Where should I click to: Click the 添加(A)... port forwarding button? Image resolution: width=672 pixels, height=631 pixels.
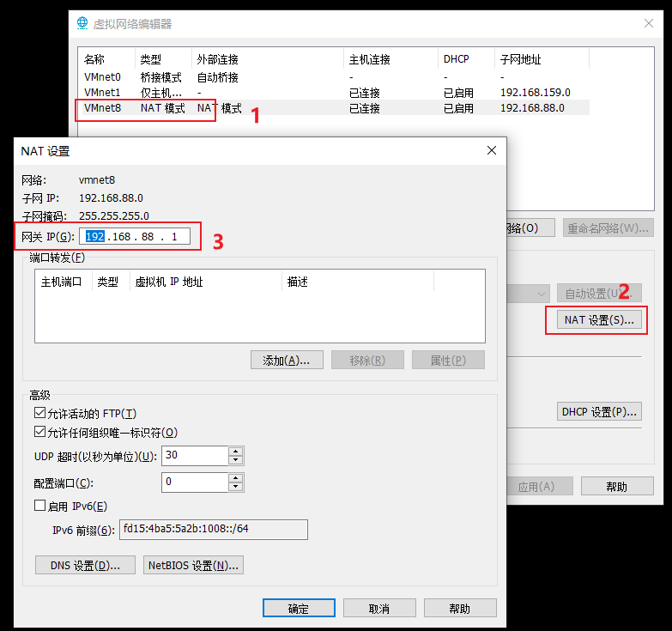point(287,360)
